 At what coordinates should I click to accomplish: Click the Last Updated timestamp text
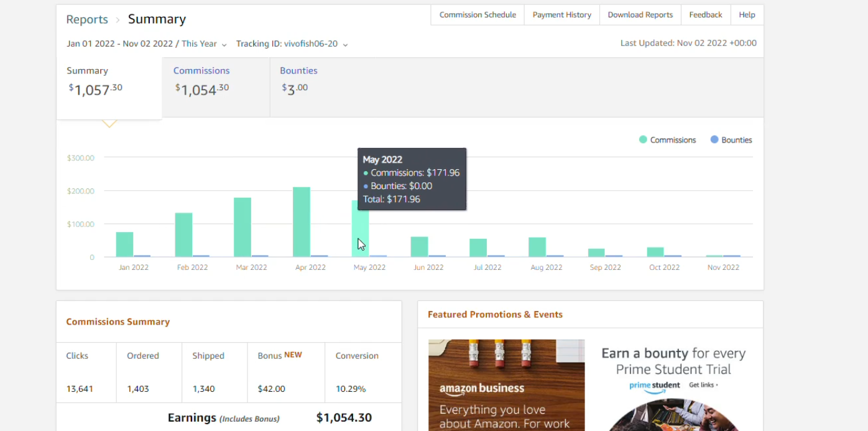688,44
